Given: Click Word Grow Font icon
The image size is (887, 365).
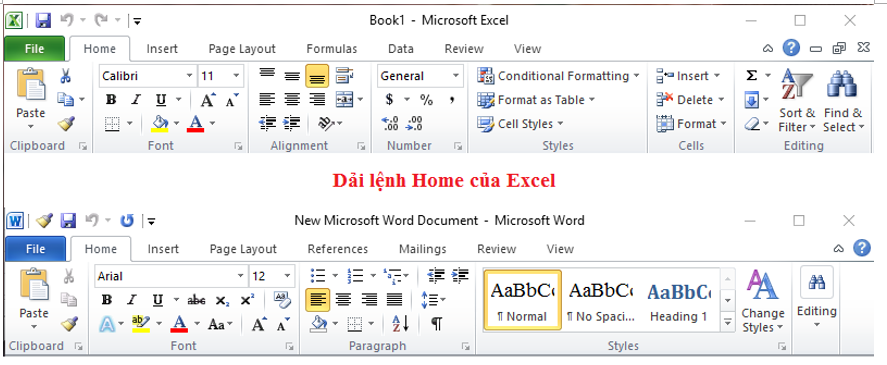Looking at the screenshot, I should (259, 324).
